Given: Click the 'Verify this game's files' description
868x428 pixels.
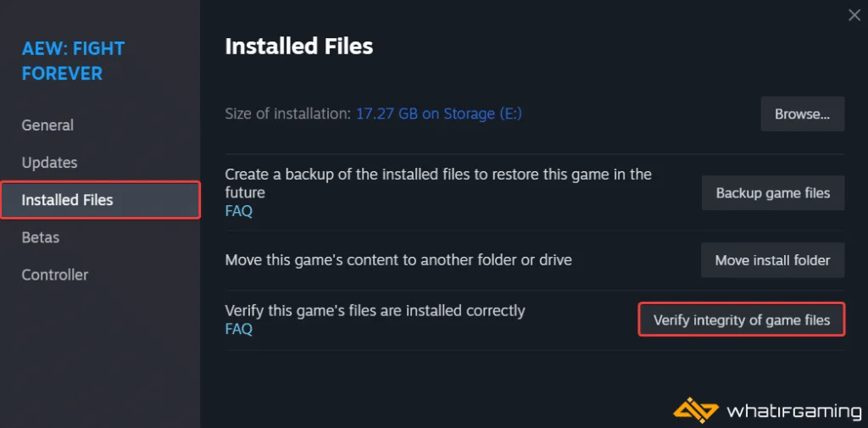Looking at the screenshot, I should click(x=375, y=311).
